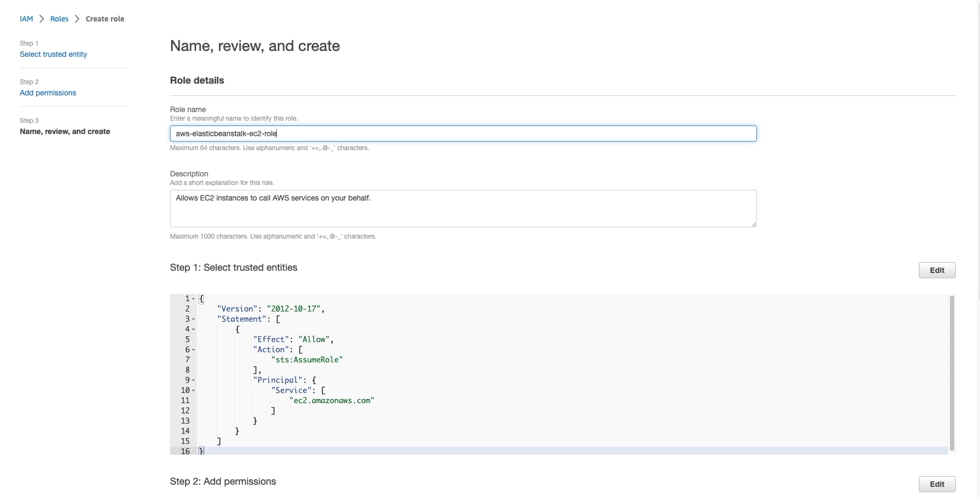The image size is (980, 497).
Task: Edit the trusted entities policy
Action: (937, 270)
